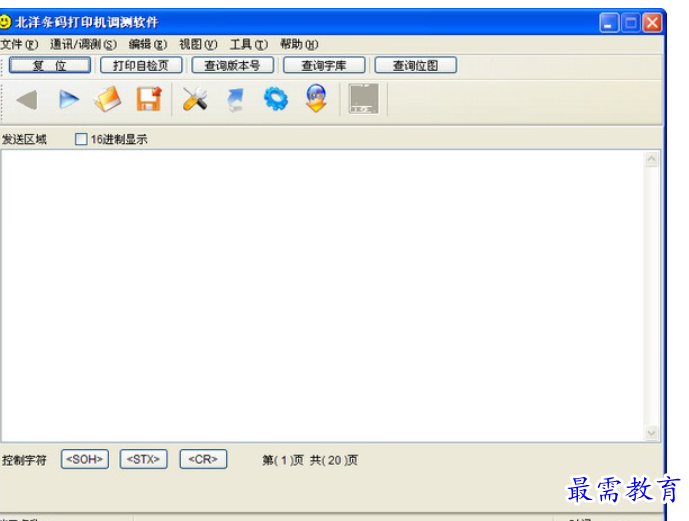
Task: Close the application window
Action: point(653,22)
